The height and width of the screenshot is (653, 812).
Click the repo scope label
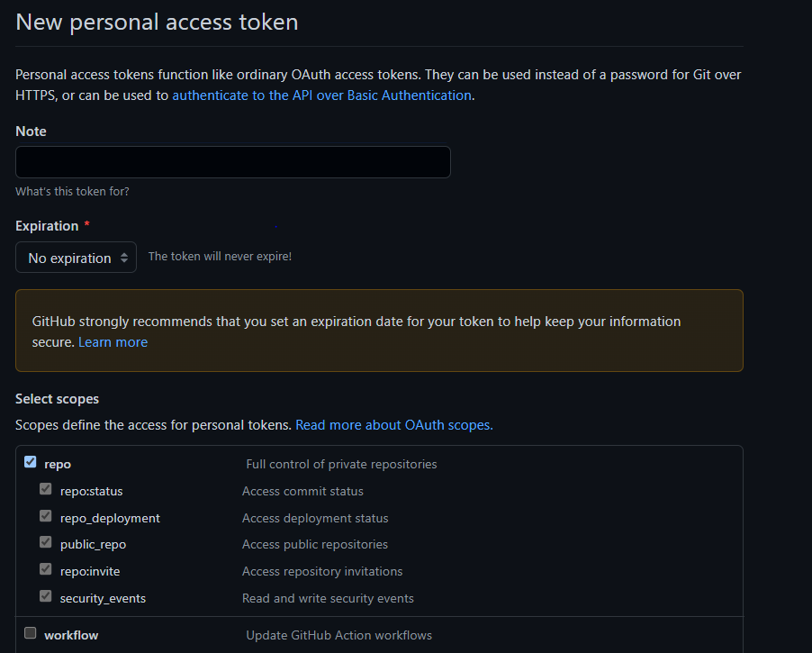pyautogui.click(x=58, y=465)
